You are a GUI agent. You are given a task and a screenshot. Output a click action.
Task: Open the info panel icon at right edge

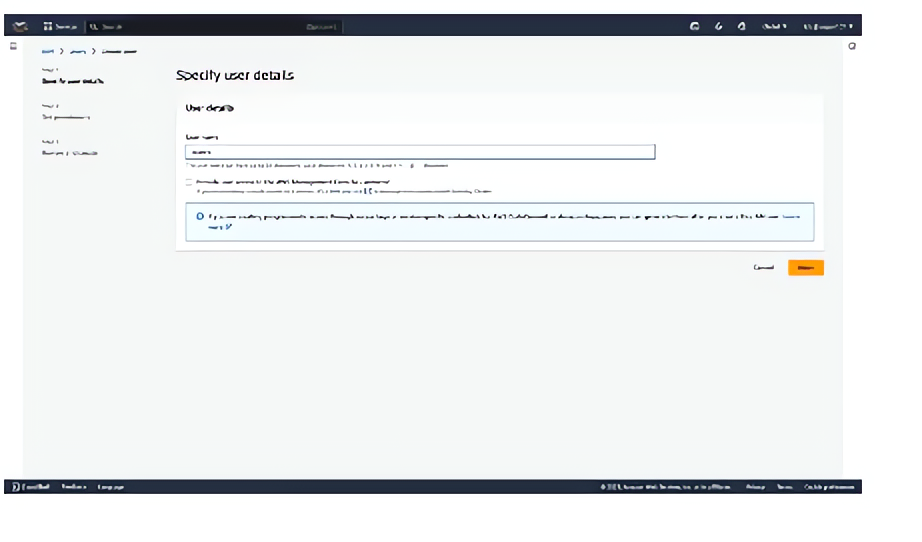[851, 47]
